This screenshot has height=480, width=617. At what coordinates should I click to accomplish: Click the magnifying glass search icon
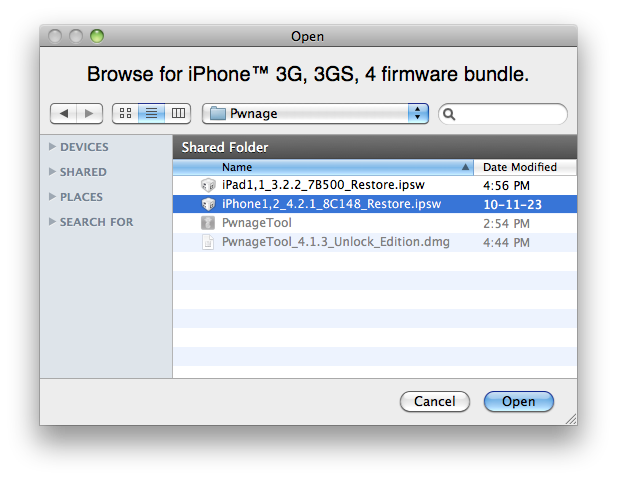[451, 114]
